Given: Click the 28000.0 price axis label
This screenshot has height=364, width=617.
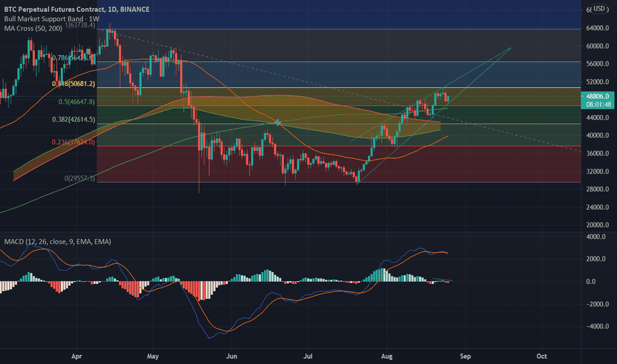Looking at the screenshot, I should coord(597,189).
